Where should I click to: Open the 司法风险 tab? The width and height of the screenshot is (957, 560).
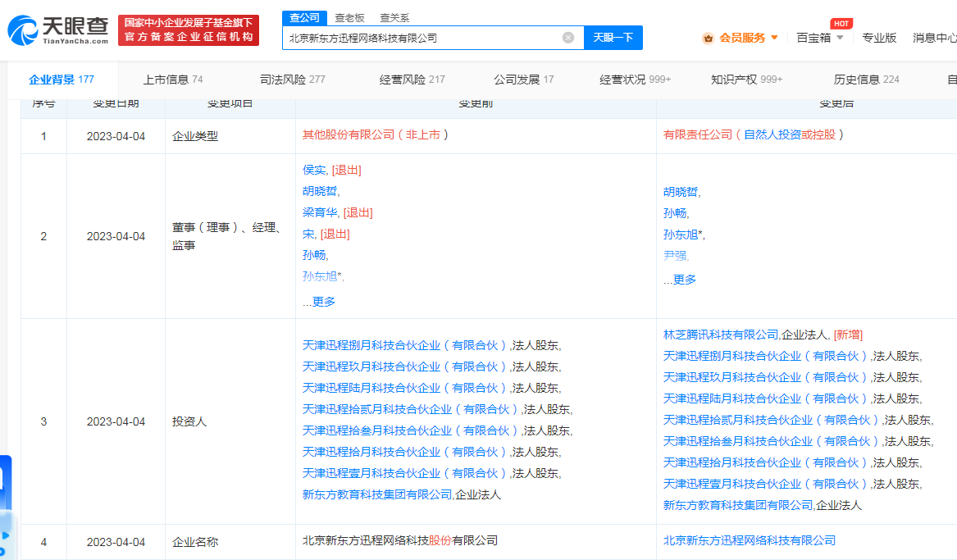click(x=293, y=80)
